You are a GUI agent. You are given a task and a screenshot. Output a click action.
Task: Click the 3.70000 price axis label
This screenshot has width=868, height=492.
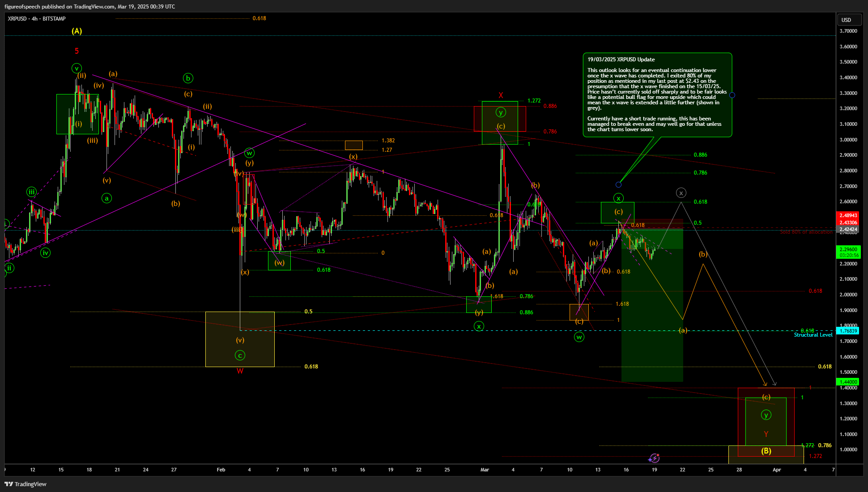click(x=848, y=31)
